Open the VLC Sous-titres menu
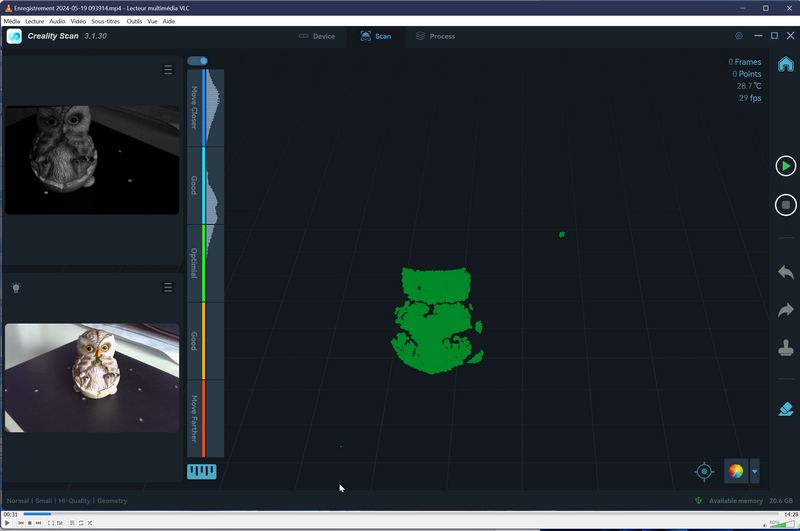The height and width of the screenshot is (531, 800). pyautogui.click(x=105, y=21)
